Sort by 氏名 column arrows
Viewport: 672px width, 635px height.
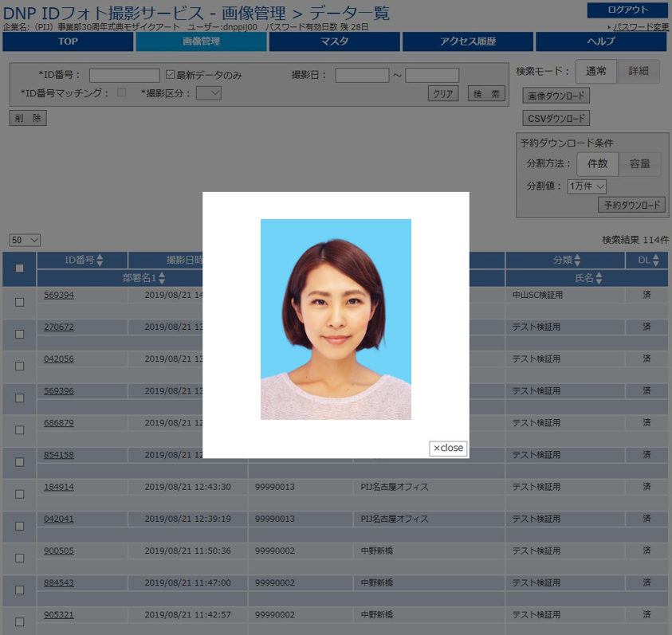click(599, 278)
